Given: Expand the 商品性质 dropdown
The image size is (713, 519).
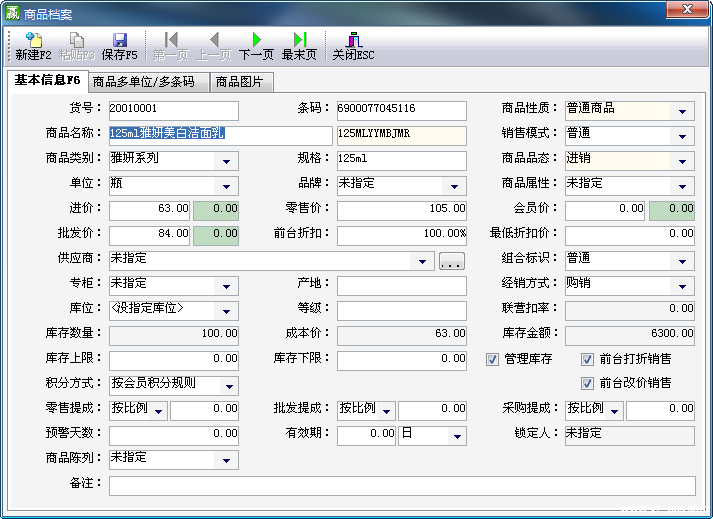Looking at the screenshot, I should coord(682,111).
